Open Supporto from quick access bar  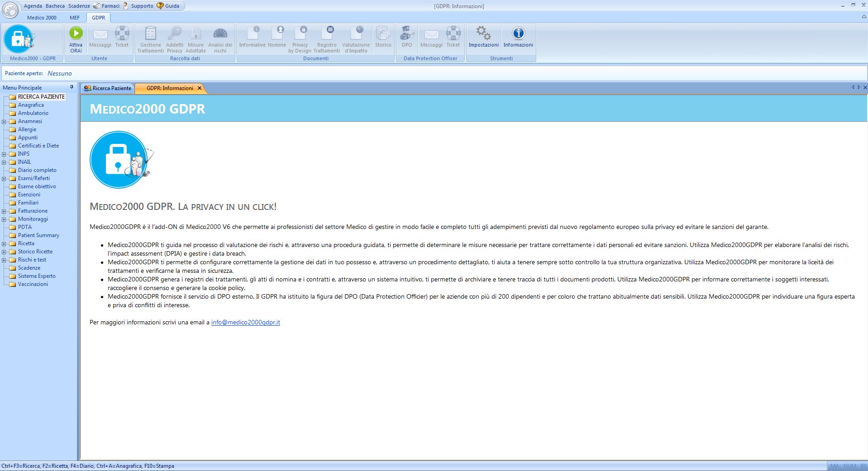[x=138, y=6]
